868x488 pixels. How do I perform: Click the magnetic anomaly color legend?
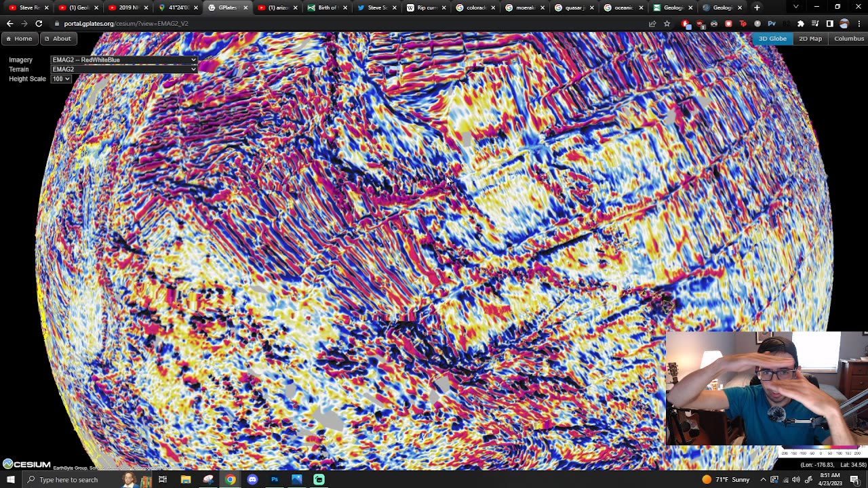pyautogui.click(x=821, y=452)
